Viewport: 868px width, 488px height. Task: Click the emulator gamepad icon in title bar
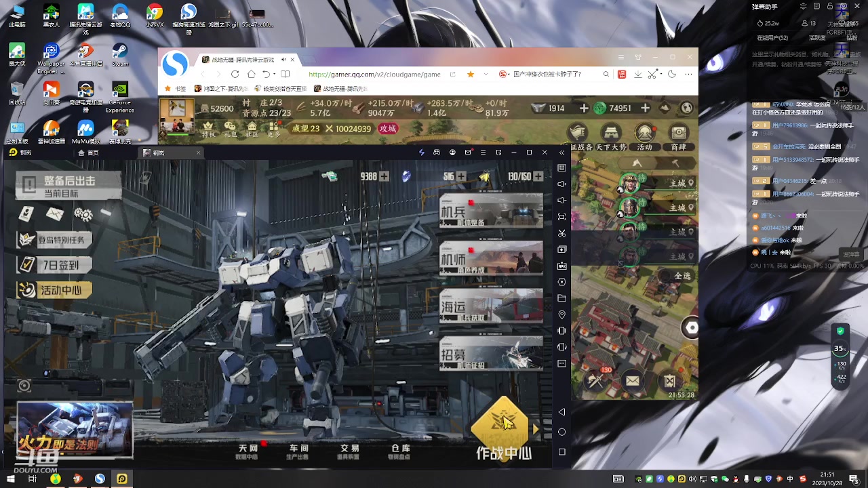437,152
